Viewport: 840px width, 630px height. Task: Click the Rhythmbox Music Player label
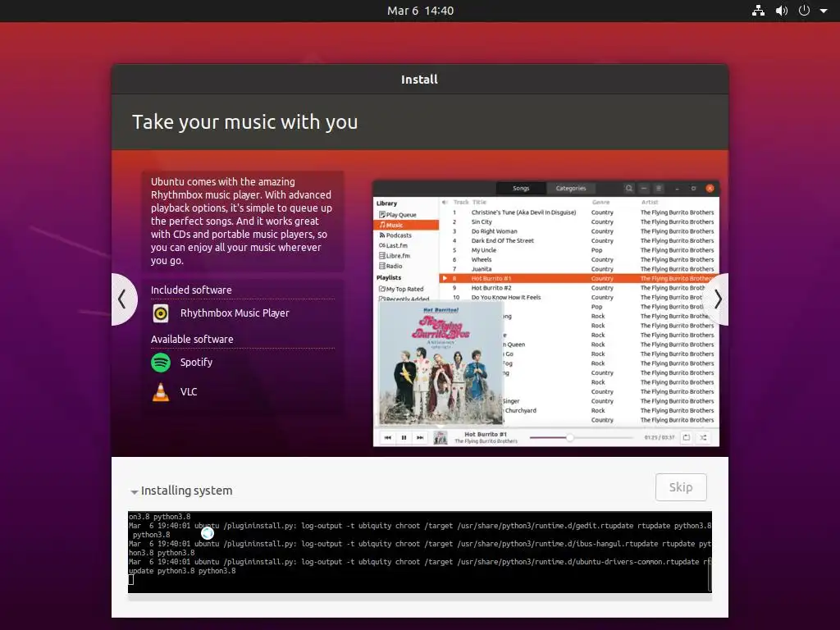235,313
